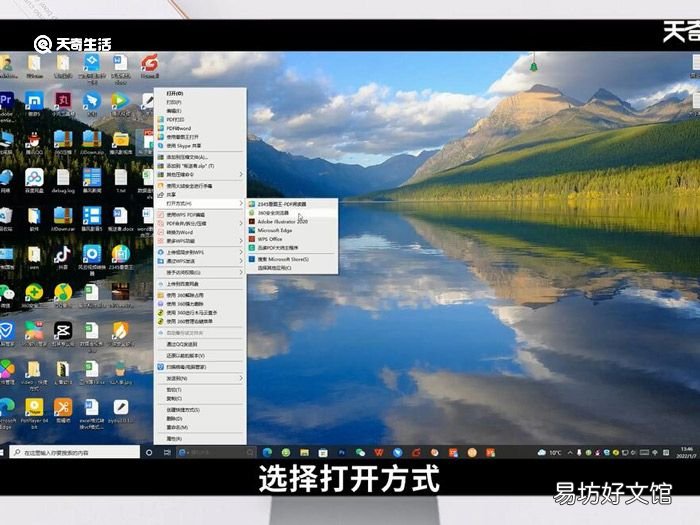Screen dimensions: 700x525
Task: Expand 发送到(N) submenu
Action: pos(200,378)
